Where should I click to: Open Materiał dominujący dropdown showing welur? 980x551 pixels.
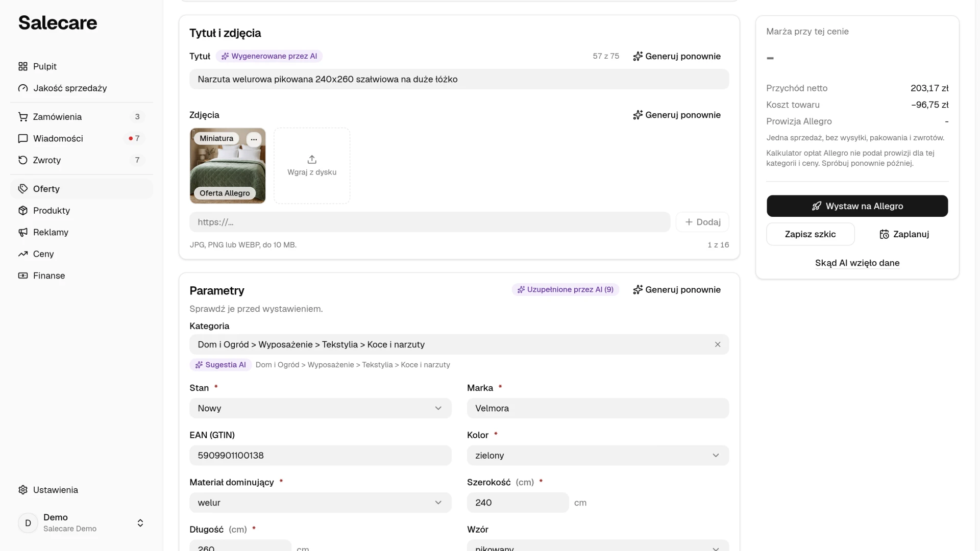[x=320, y=503]
